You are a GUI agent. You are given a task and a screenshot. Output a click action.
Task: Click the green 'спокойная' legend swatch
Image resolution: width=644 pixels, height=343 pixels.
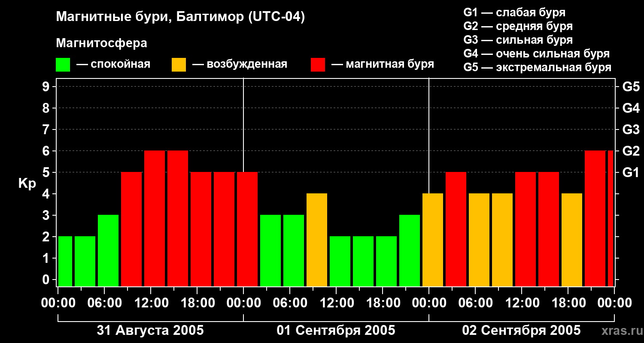pyautogui.click(x=63, y=65)
